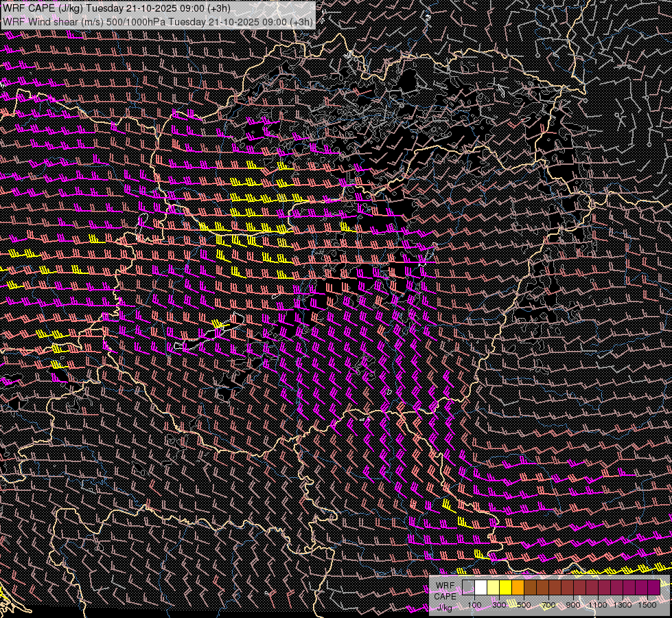The image size is (672, 618).
Task: Pick the pale yellow CAPE legend swatch
Action: click(494, 588)
